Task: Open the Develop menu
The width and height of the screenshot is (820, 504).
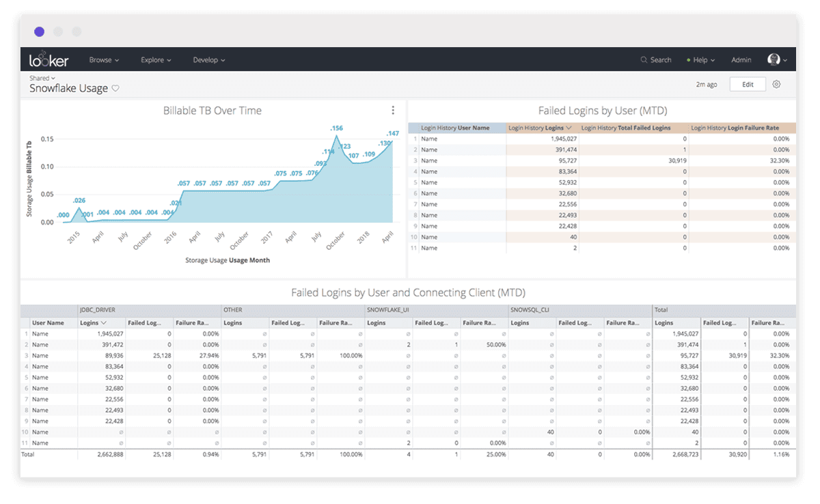Action: tap(209, 59)
